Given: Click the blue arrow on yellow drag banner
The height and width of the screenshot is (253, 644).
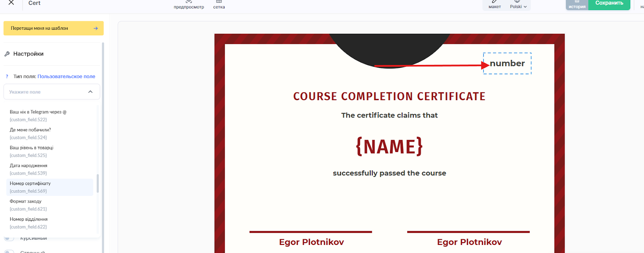Looking at the screenshot, I should (x=95, y=29).
